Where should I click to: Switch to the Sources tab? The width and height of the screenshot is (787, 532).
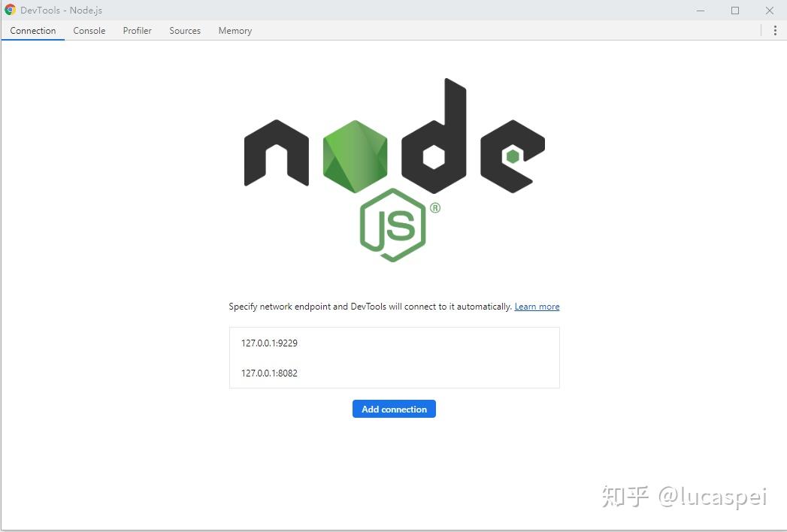pyautogui.click(x=185, y=31)
